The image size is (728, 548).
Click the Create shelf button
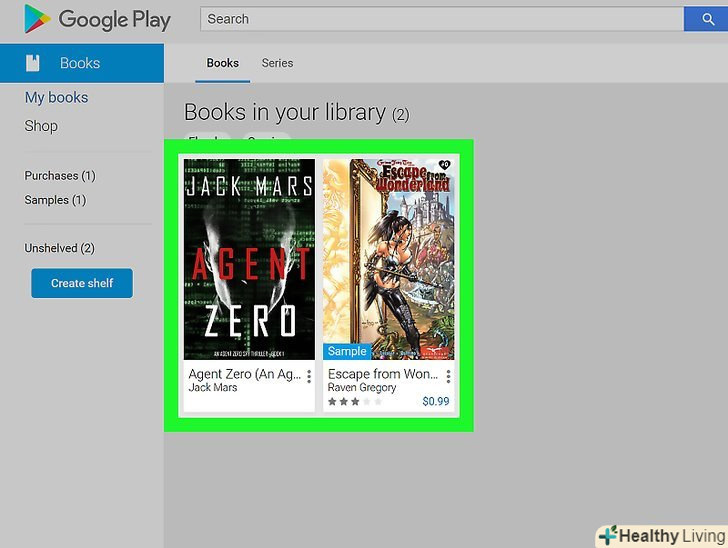[x=82, y=283]
